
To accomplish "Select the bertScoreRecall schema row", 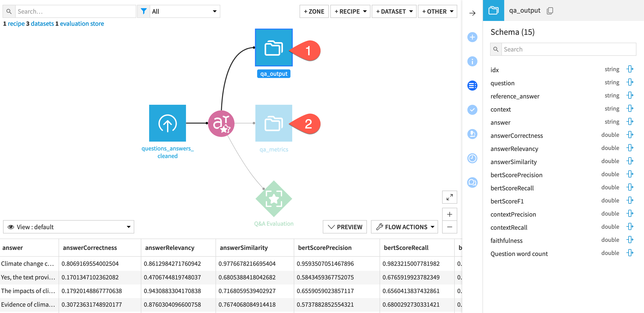I will point(562,188).
